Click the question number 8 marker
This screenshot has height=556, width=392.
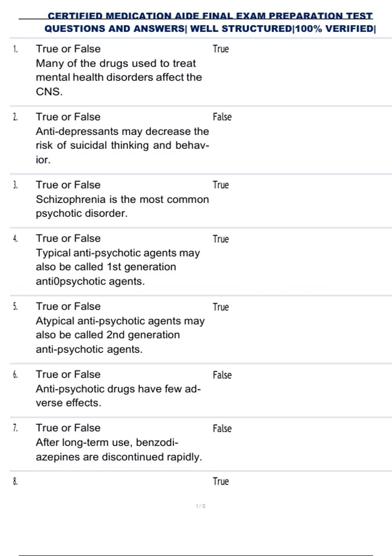tap(15, 481)
